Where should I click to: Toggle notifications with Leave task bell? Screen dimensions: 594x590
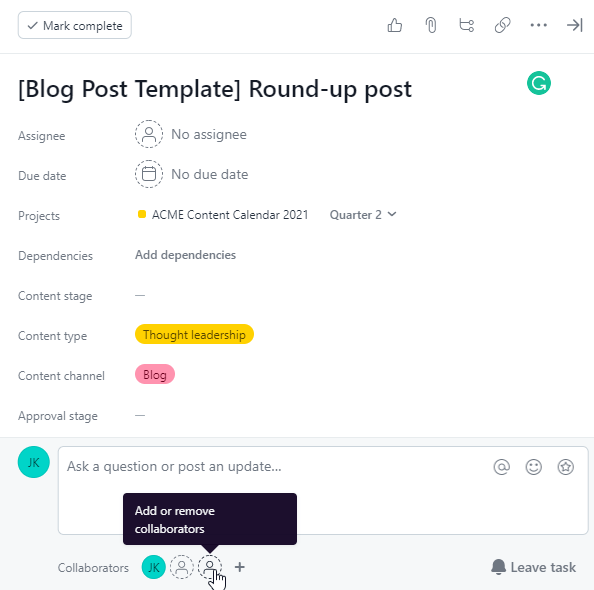coord(533,567)
